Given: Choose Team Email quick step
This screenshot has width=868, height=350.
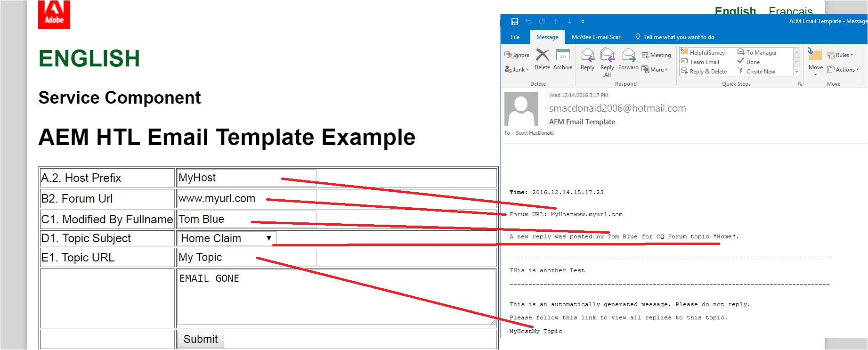Looking at the screenshot, I should click(x=700, y=62).
